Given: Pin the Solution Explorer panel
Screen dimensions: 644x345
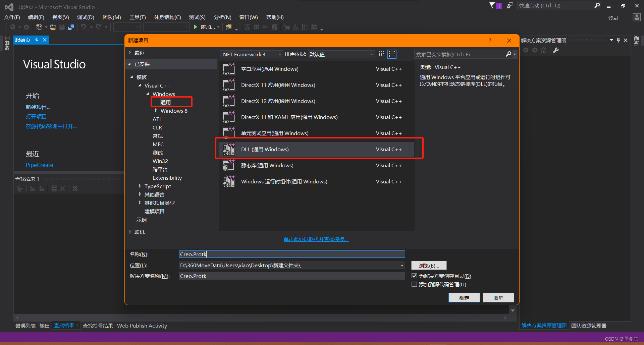Looking at the screenshot, I should (618, 40).
